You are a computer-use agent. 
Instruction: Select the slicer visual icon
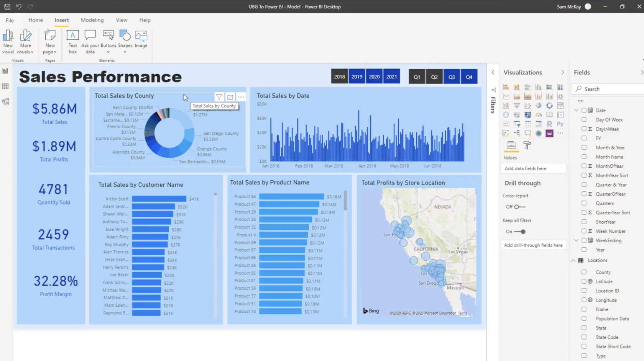[x=517, y=124]
